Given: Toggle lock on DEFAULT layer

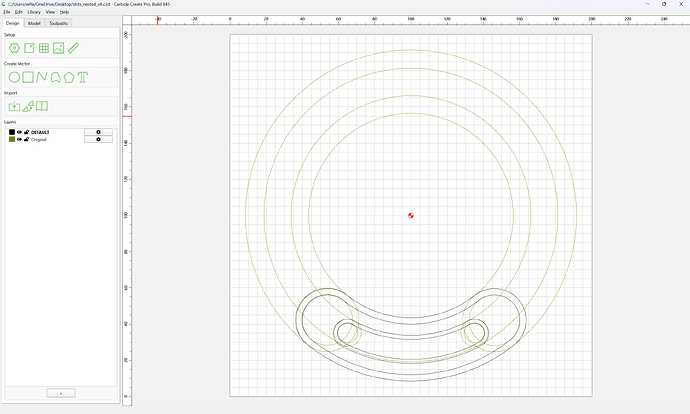Looking at the screenshot, I should coord(26,132).
